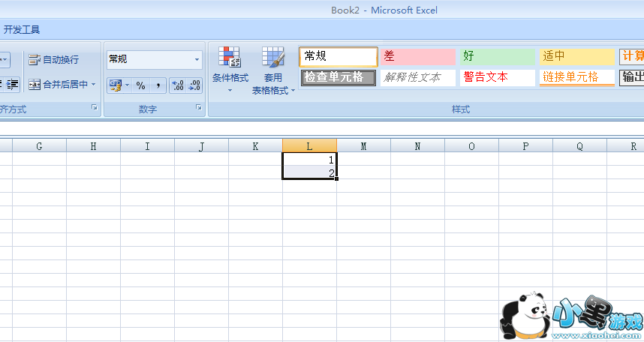Apply percent style with % button
Screen dimensions: 644x342
[141, 85]
